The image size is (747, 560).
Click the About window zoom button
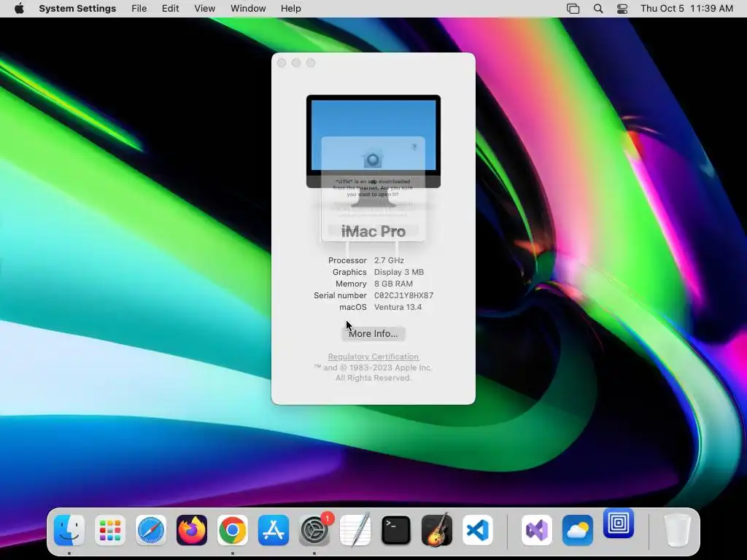311,63
